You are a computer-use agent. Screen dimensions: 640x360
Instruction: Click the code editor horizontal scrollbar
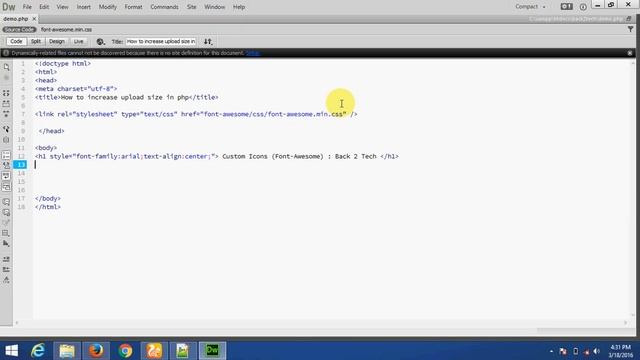pos(320,323)
